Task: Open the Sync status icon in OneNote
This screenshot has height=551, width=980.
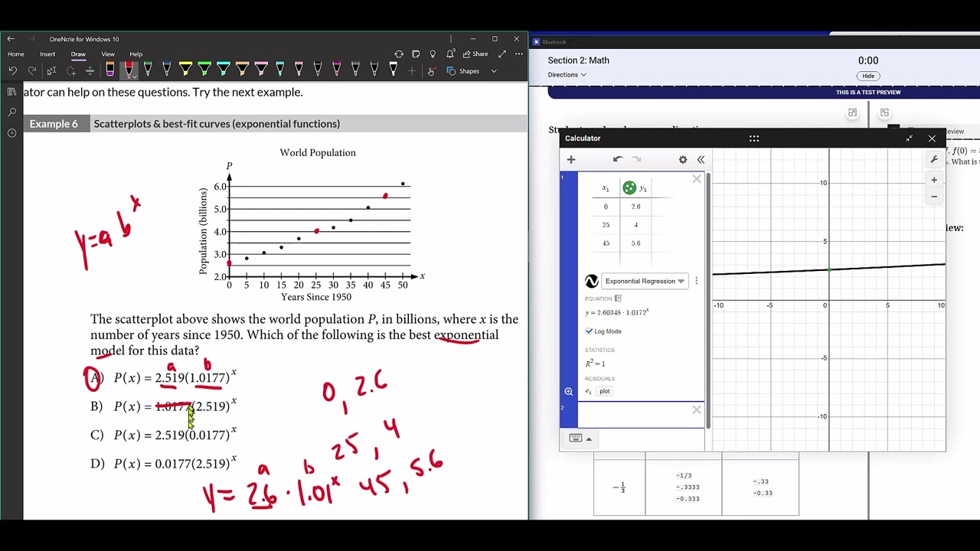Action: [x=399, y=54]
